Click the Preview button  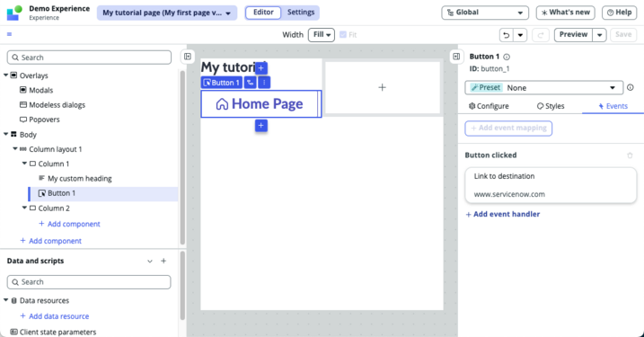(573, 35)
